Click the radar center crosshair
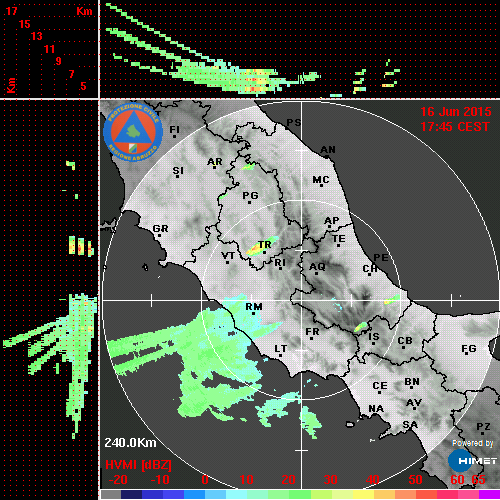The image size is (500, 500). coord(301,300)
